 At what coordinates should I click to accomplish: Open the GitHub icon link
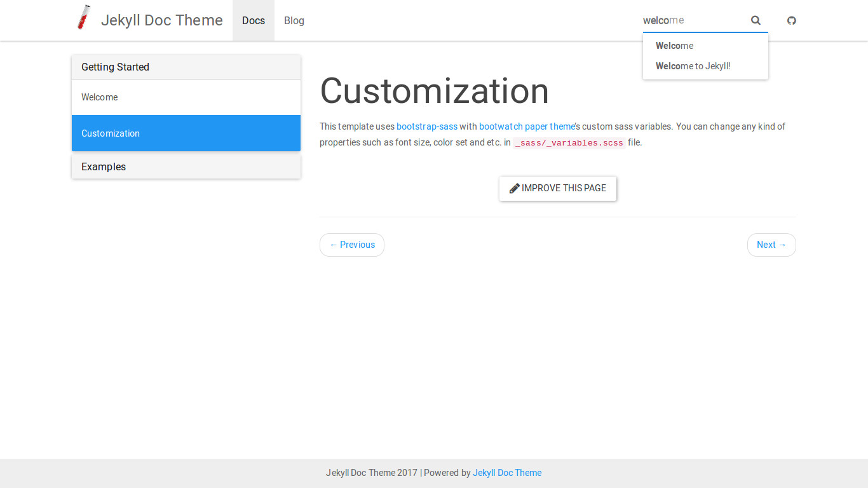[791, 20]
